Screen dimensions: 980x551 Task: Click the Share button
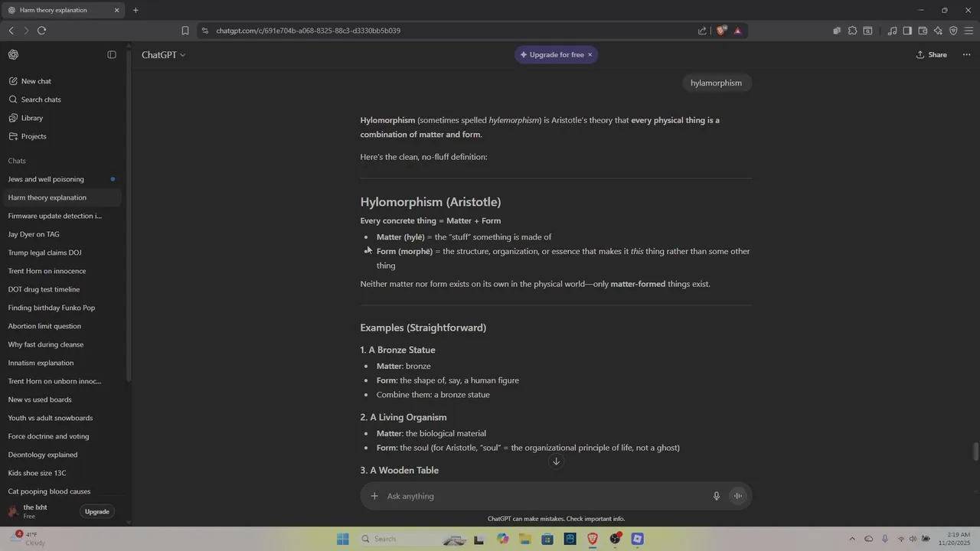[x=932, y=55]
